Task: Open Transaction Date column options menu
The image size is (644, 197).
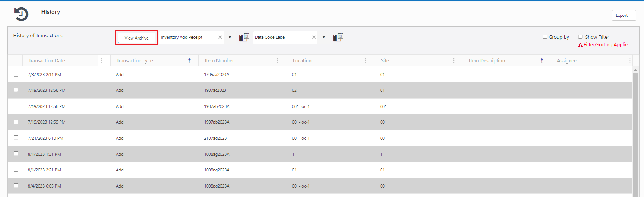Action: click(x=101, y=61)
